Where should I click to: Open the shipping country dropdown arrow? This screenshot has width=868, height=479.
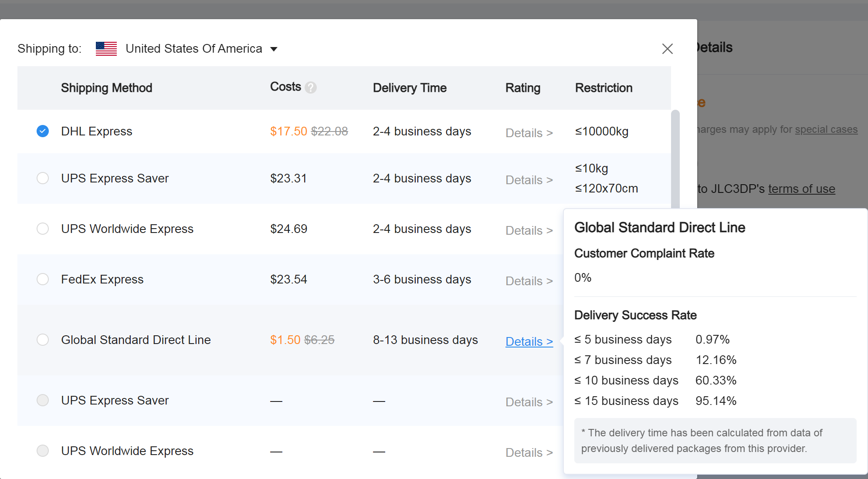pyautogui.click(x=274, y=49)
